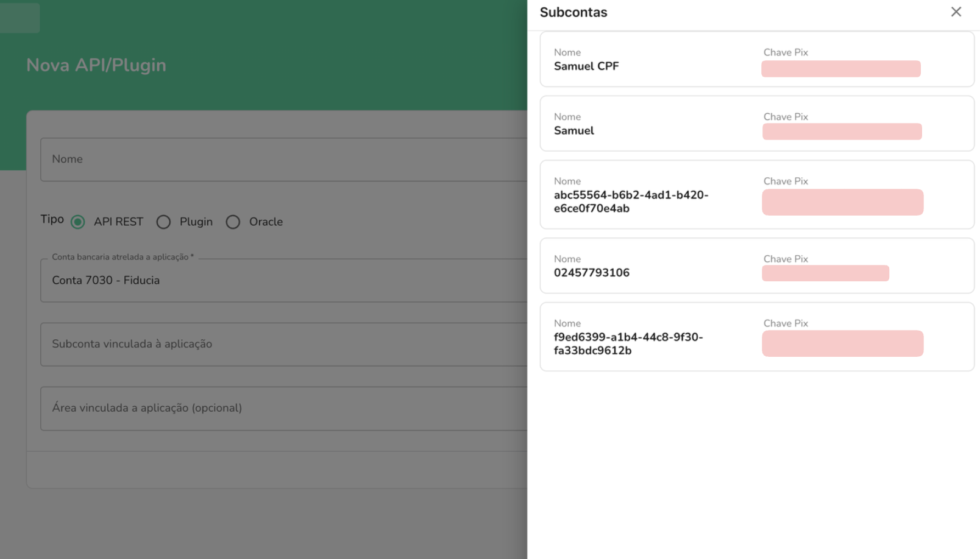Click the Chave Pix value for Samuel CPF

point(840,69)
